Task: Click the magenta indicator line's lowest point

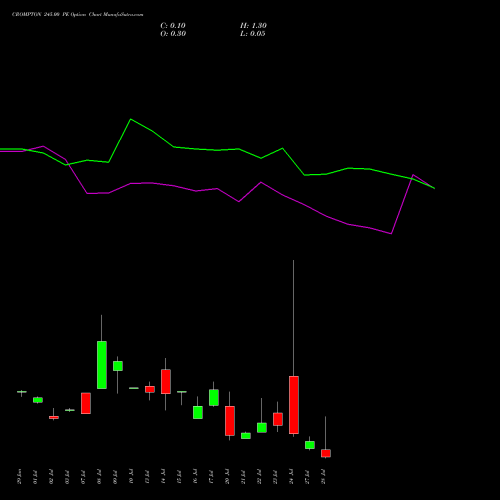Action: pos(391,234)
